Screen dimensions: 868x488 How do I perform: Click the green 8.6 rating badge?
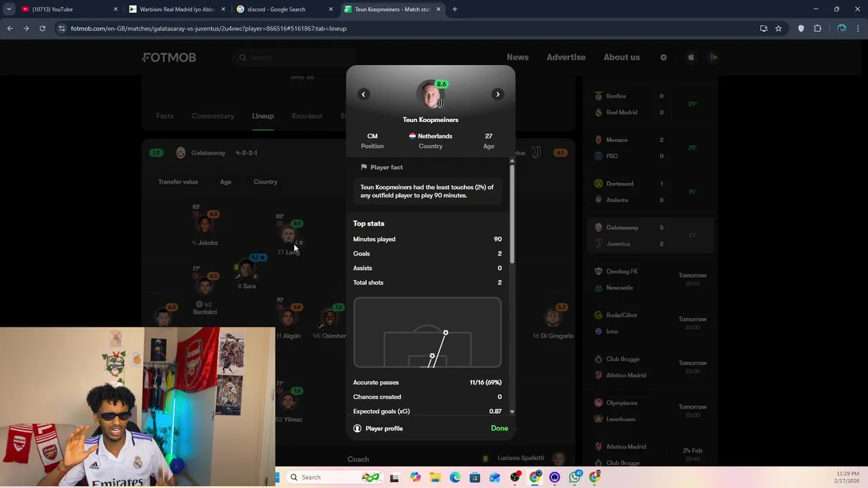click(x=441, y=84)
